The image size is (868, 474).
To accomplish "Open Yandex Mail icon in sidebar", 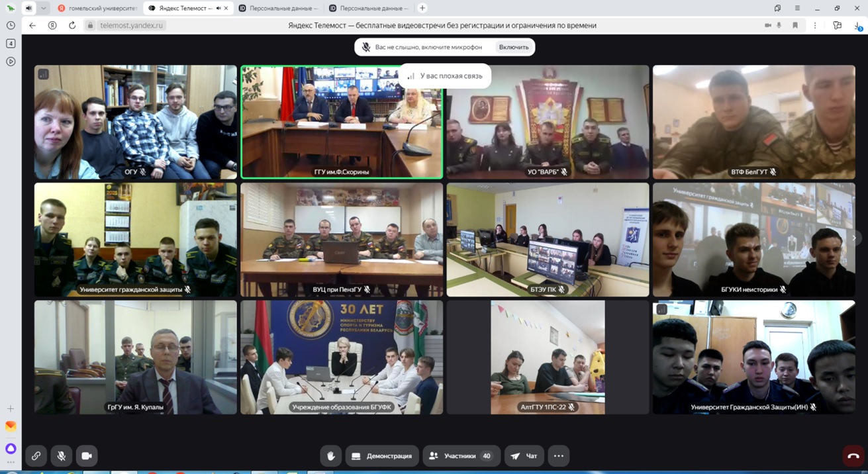I will (x=11, y=426).
